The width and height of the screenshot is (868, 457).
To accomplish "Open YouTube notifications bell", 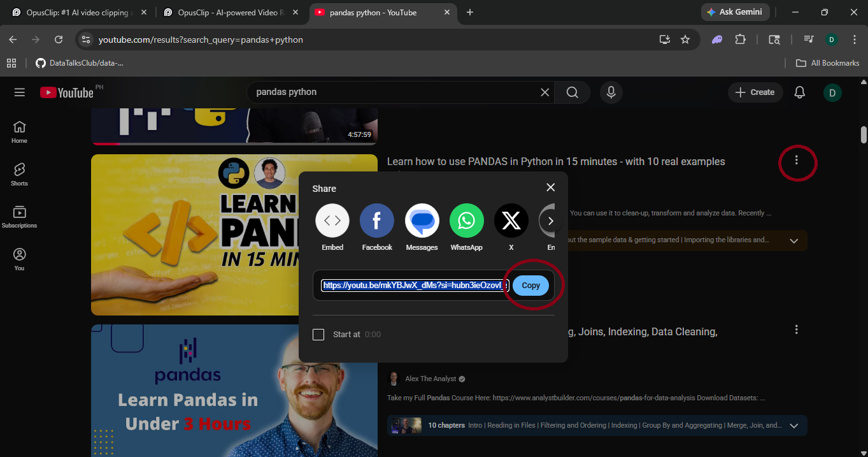I will tap(800, 92).
